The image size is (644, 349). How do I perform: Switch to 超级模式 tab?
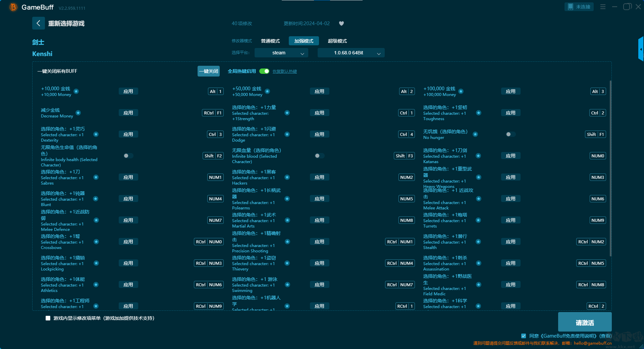(x=337, y=41)
